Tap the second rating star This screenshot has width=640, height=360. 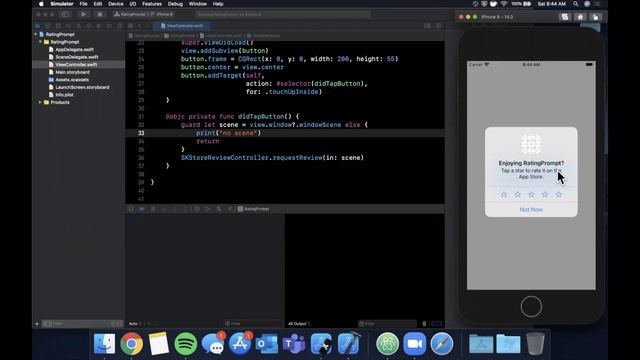click(518, 195)
